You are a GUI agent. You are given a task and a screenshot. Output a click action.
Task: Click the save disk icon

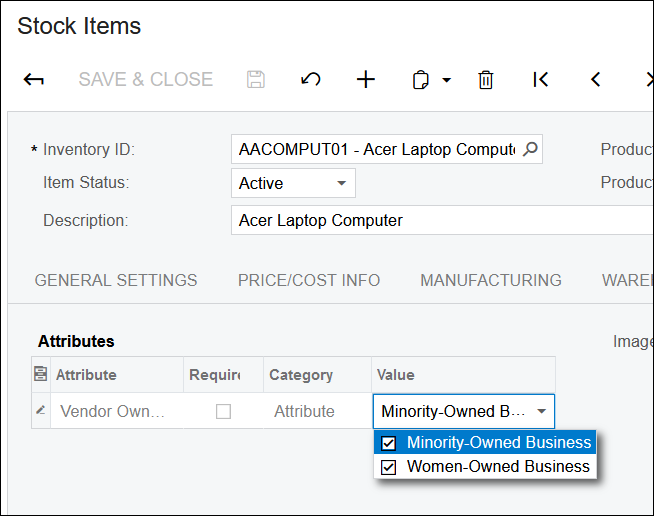tap(256, 80)
